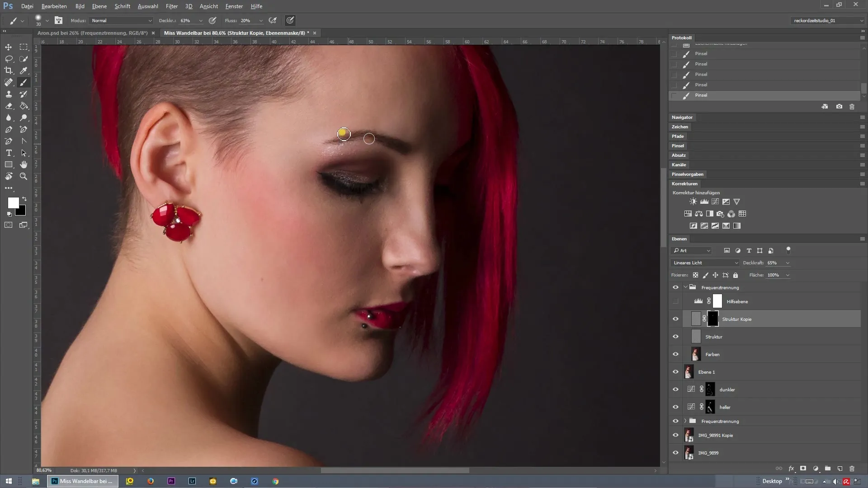
Task: Click the foreground white color swatch
Action: click(x=12, y=202)
